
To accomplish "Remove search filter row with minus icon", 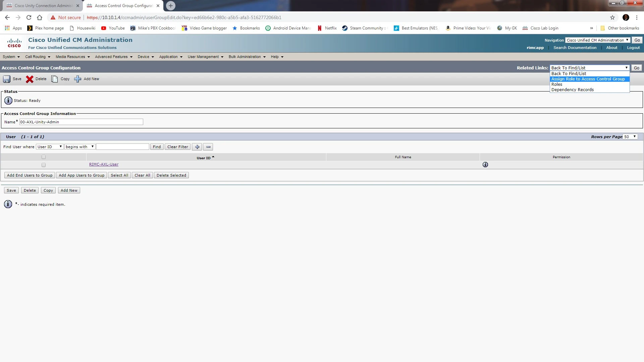I will click(208, 147).
